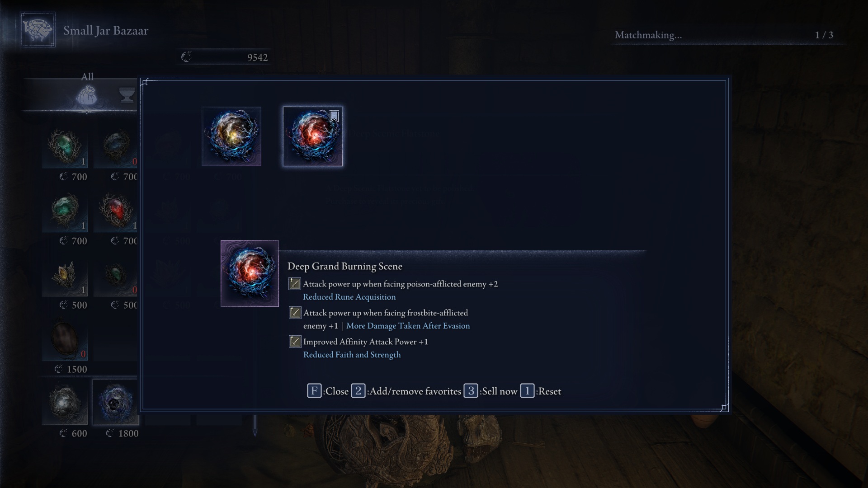The image size is (868, 488).
Task: Click frostbite-afflicted attack power effect icon
Action: click(295, 313)
